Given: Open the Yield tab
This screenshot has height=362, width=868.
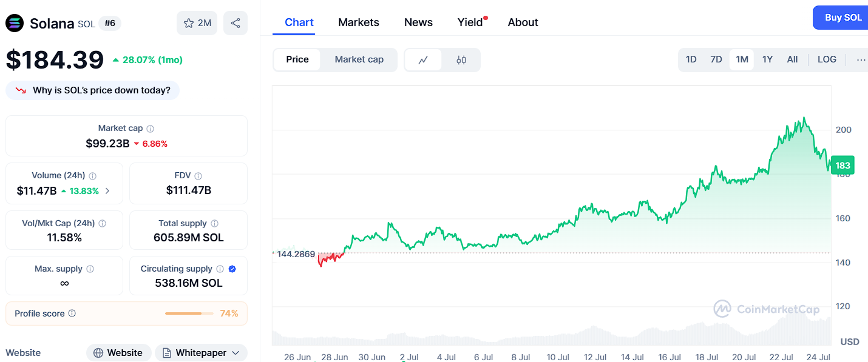Looking at the screenshot, I should tap(470, 22).
